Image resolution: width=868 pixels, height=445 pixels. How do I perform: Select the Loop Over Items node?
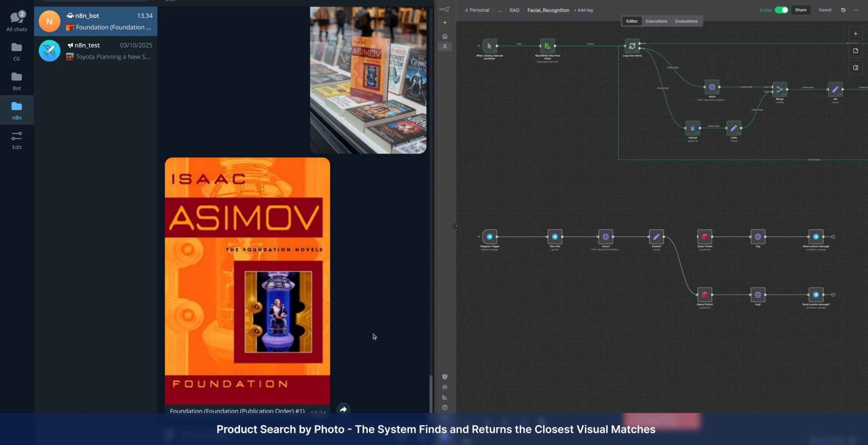(x=632, y=46)
